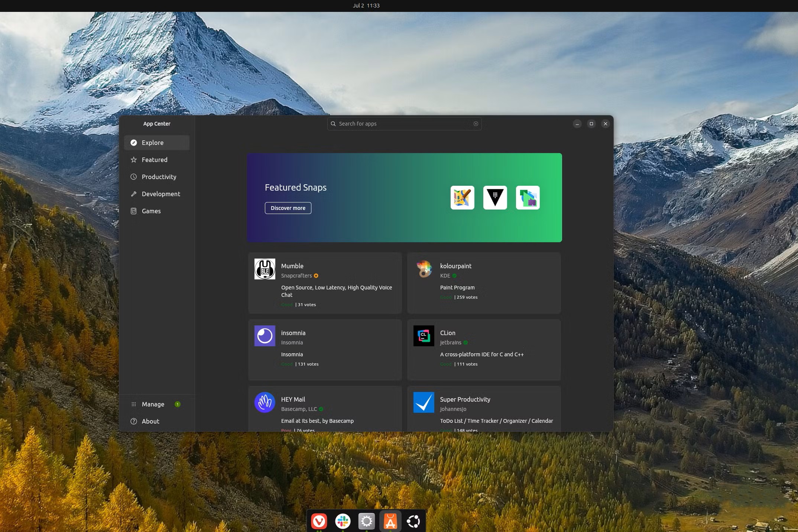Click the Snapcrafters publisher badge on Mumble

(316, 276)
